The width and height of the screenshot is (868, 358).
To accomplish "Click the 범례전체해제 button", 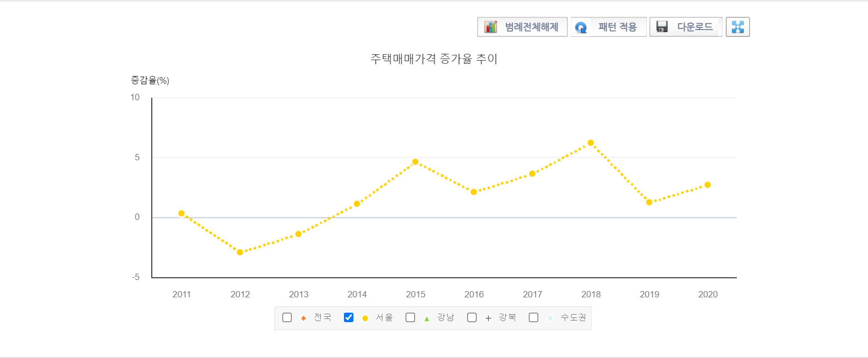I will tap(522, 27).
